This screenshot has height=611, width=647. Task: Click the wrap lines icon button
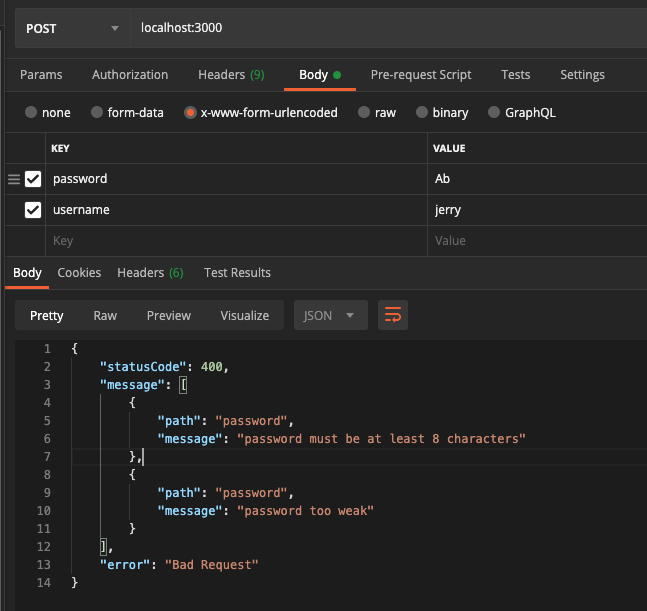click(x=392, y=315)
